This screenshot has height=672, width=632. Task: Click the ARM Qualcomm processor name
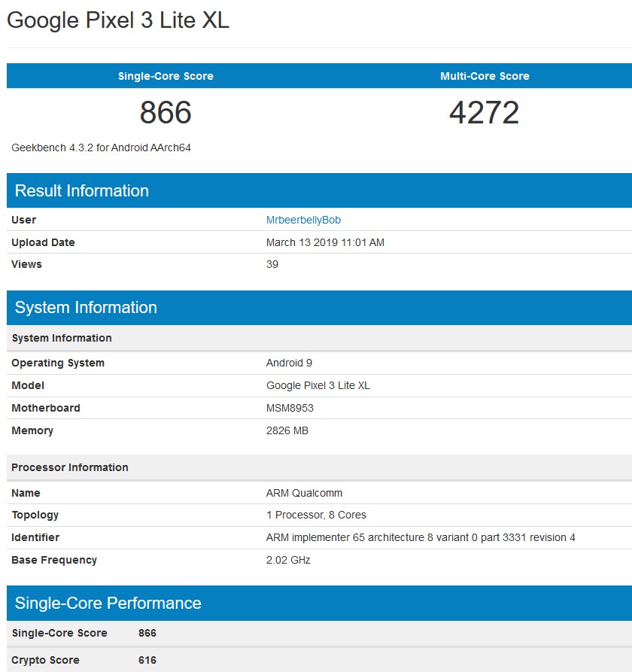tap(304, 493)
